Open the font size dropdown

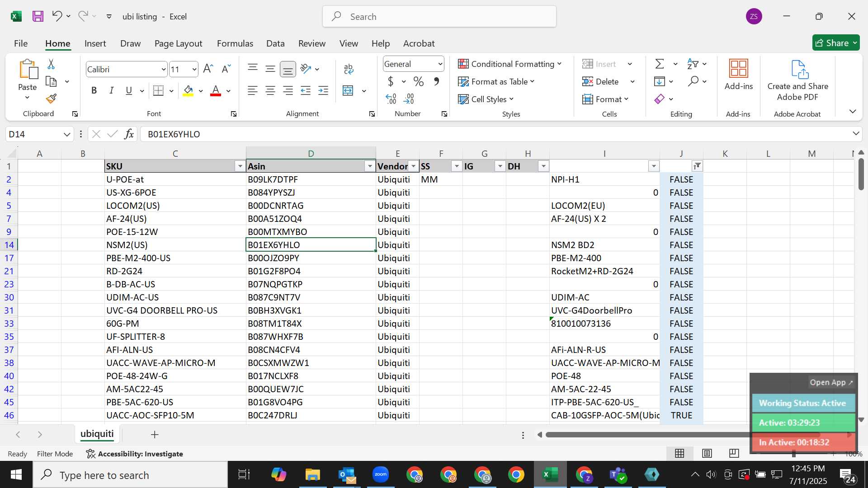point(194,70)
